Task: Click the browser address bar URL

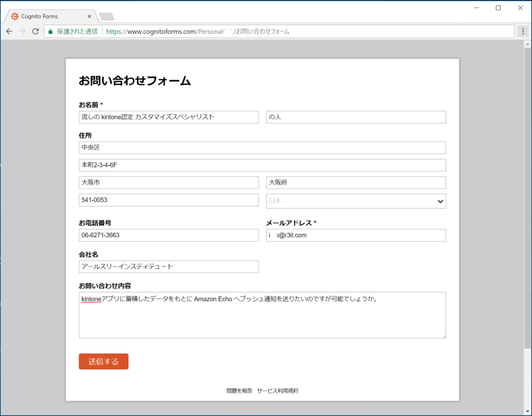Action: (x=266, y=31)
